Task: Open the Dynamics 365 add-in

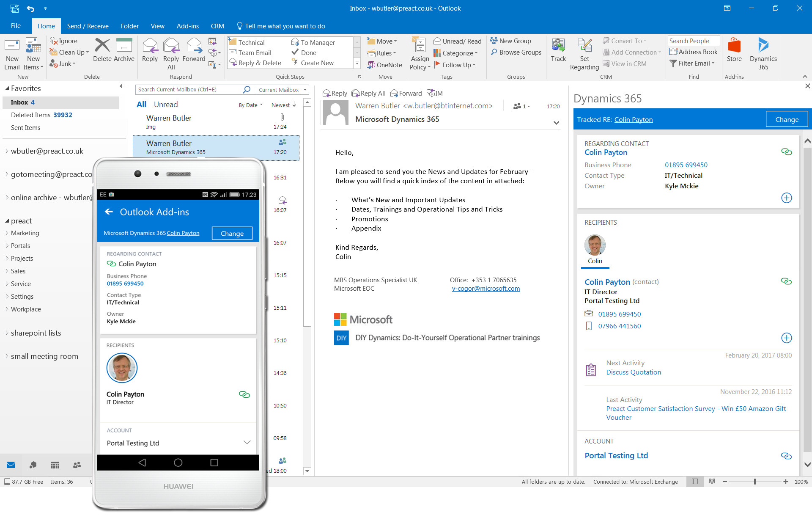Action: click(x=763, y=52)
